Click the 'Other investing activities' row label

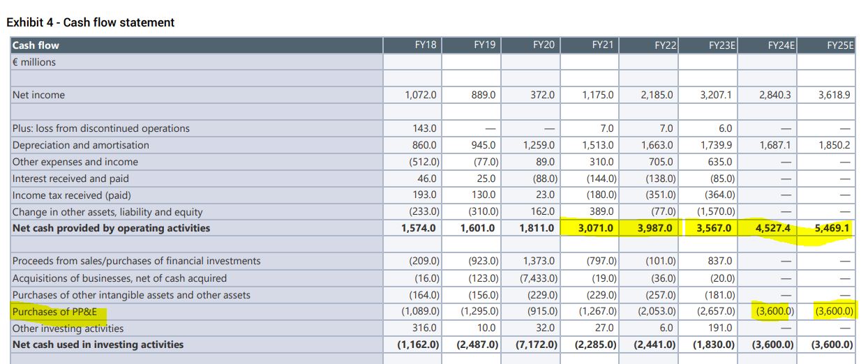[68, 328]
